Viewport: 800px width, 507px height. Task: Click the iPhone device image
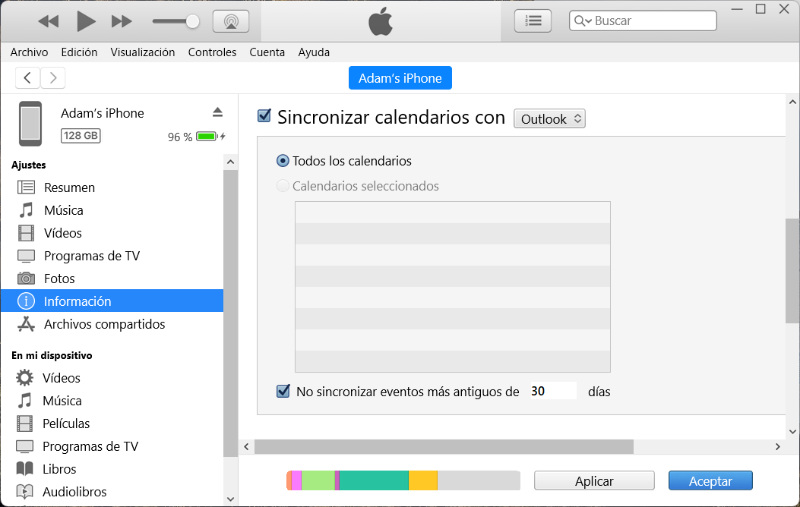31,123
